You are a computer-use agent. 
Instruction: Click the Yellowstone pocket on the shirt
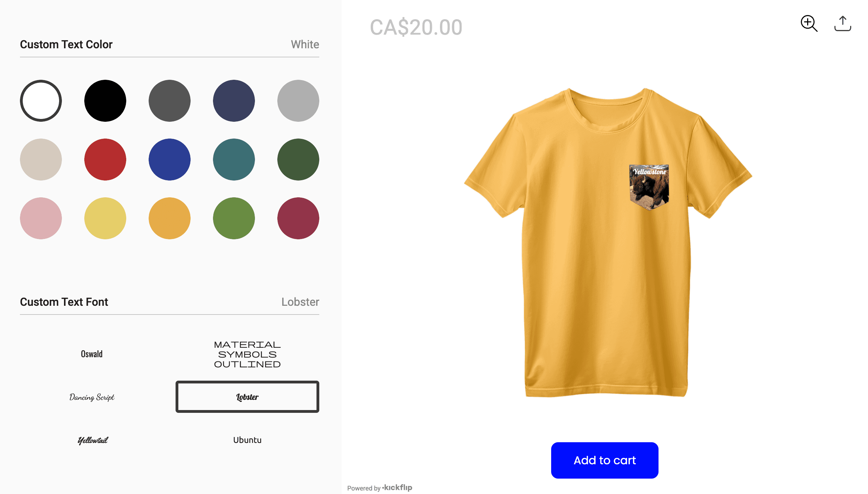click(x=649, y=187)
